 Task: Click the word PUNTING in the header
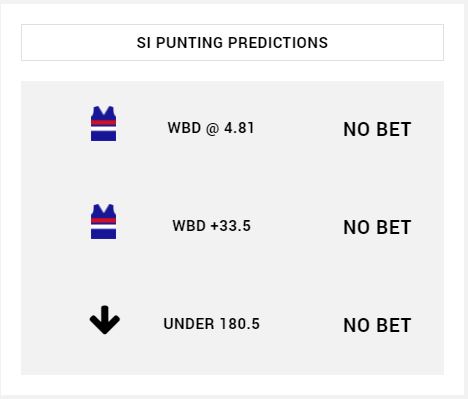point(190,43)
